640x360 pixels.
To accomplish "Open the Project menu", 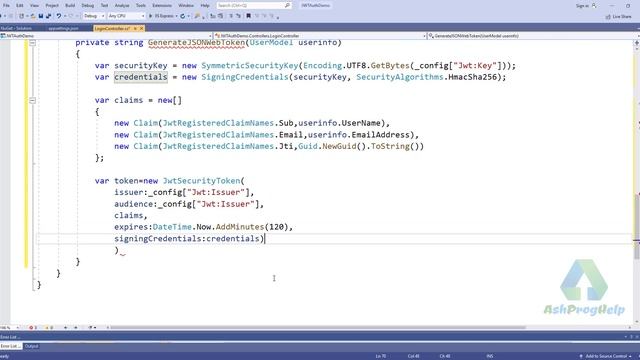I will (x=52, y=5).
